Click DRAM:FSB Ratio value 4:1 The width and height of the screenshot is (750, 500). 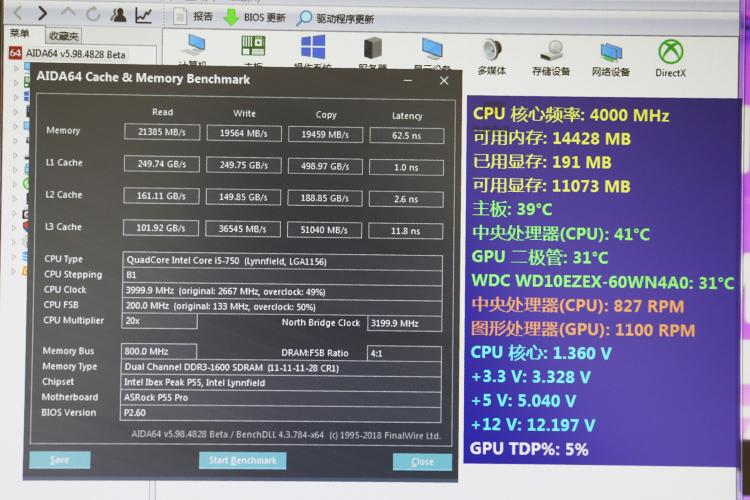[x=404, y=354]
